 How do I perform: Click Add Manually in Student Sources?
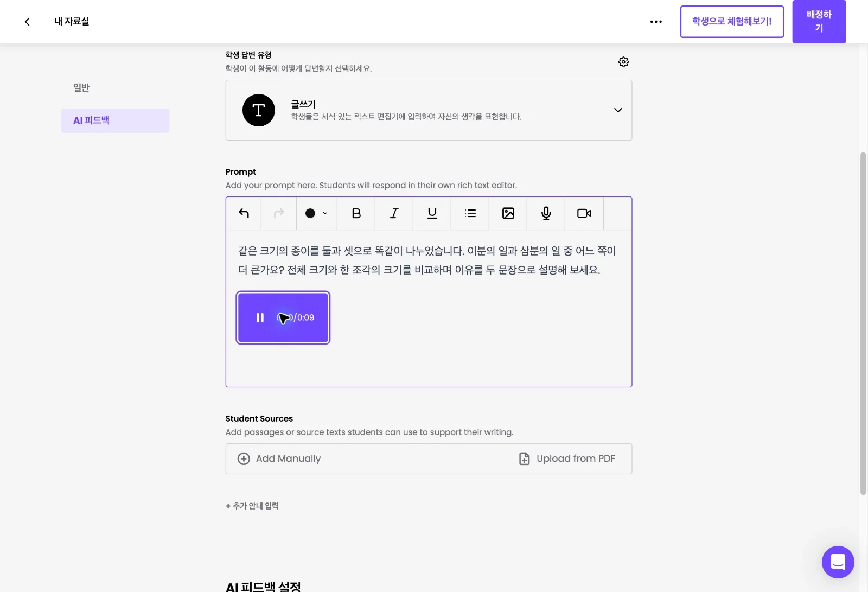point(279,459)
